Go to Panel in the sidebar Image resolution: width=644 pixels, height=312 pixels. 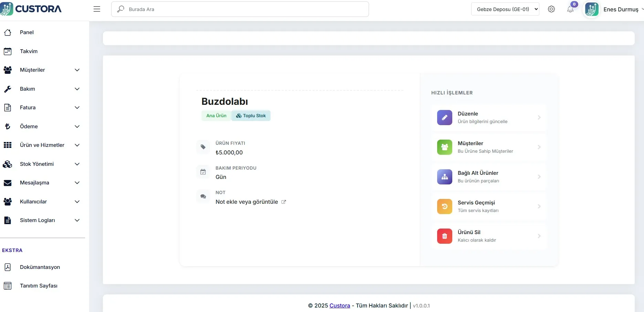coord(27,32)
